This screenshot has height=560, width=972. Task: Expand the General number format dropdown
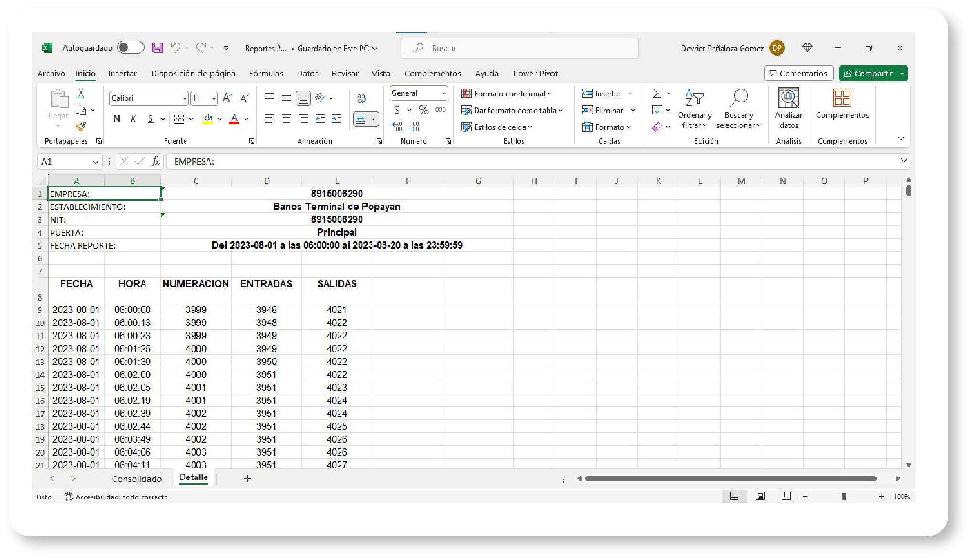444,93
